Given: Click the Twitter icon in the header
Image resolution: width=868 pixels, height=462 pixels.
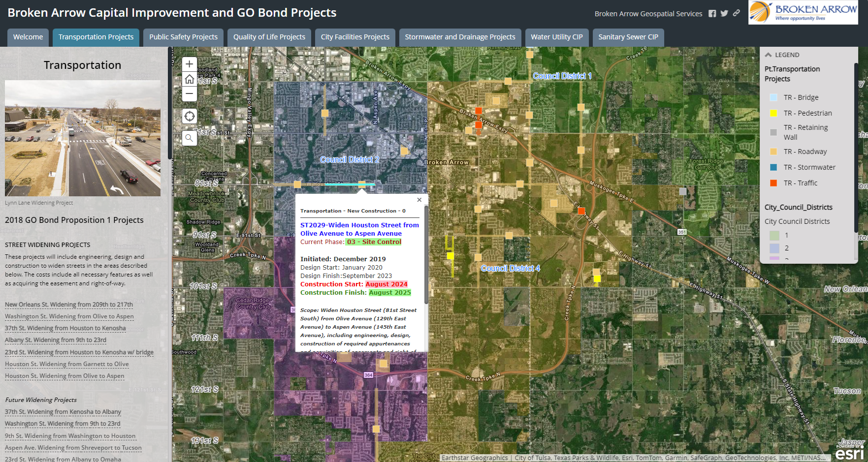Looking at the screenshot, I should [724, 14].
